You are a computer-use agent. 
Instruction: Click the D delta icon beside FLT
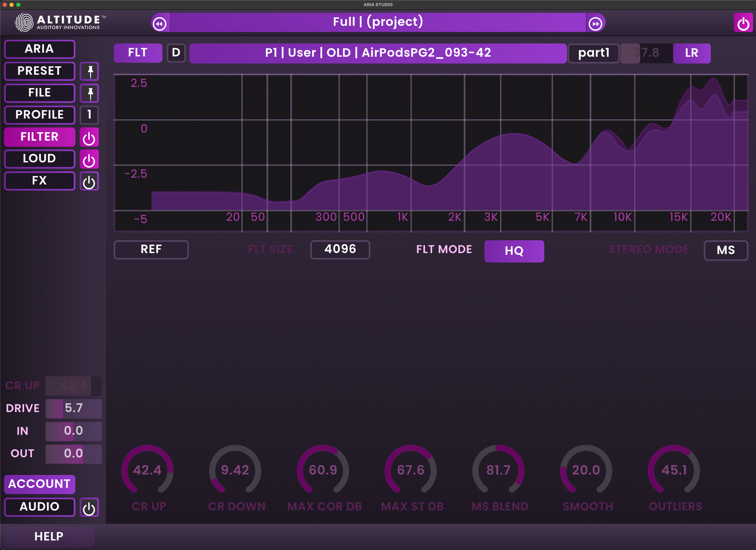[x=176, y=53]
